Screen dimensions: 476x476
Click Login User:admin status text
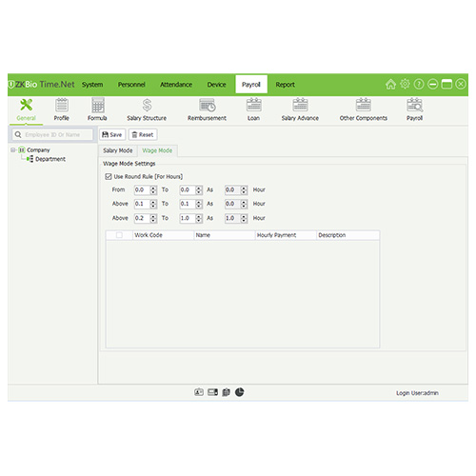tap(417, 393)
